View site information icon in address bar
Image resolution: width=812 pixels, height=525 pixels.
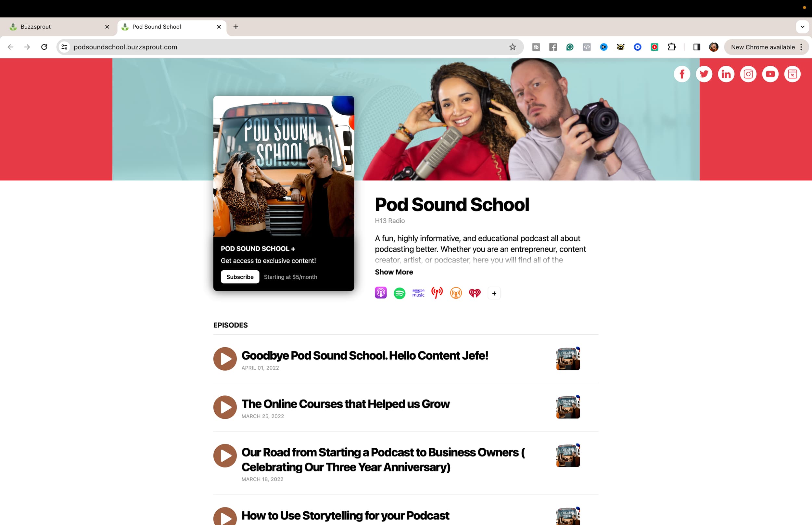pos(64,47)
